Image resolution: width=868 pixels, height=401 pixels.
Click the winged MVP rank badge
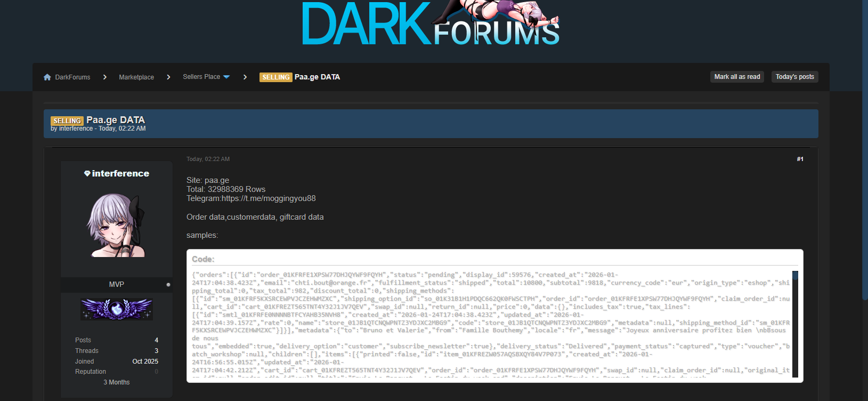pyautogui.click(x=117, y=309)
